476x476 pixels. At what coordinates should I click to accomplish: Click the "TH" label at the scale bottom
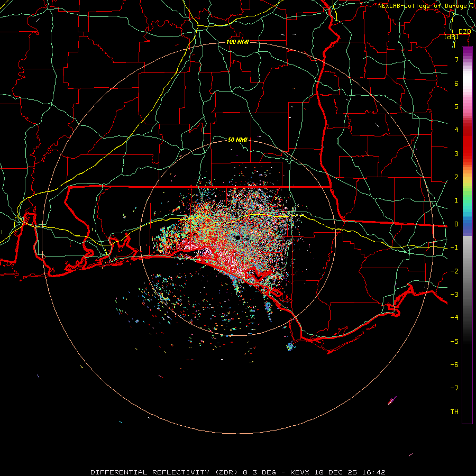pos(454,411)
